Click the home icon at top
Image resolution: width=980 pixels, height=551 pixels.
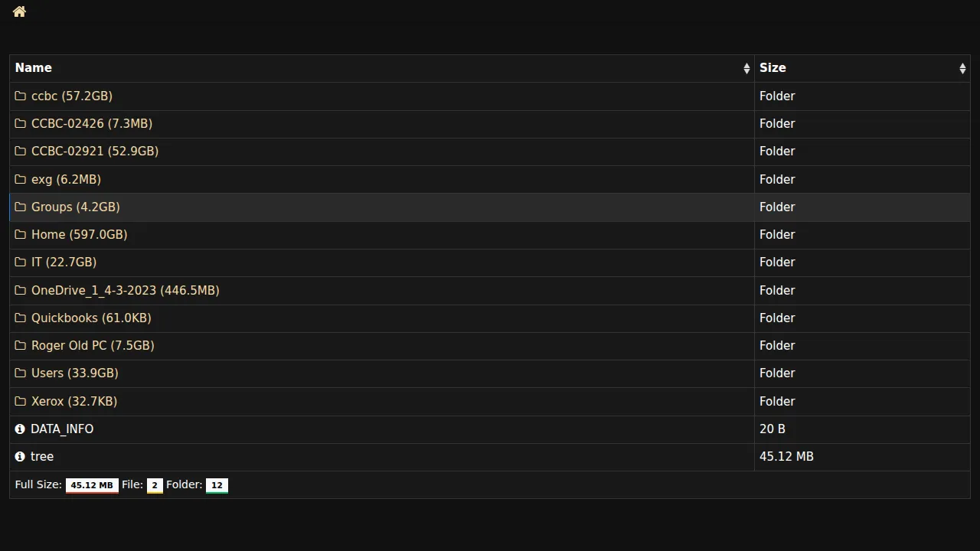coord(20,11)
